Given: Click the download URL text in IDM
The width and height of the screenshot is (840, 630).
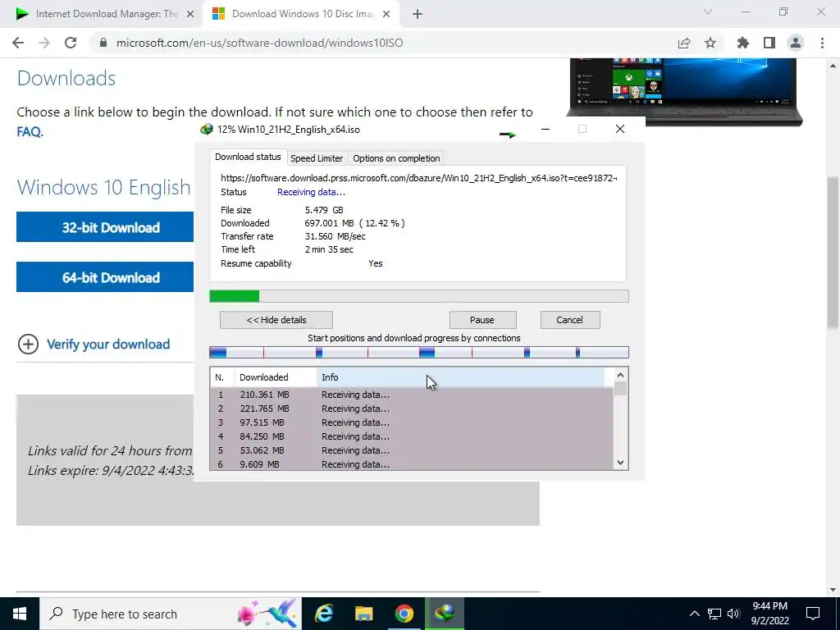Looking at the screenshot, I should 419,178.
